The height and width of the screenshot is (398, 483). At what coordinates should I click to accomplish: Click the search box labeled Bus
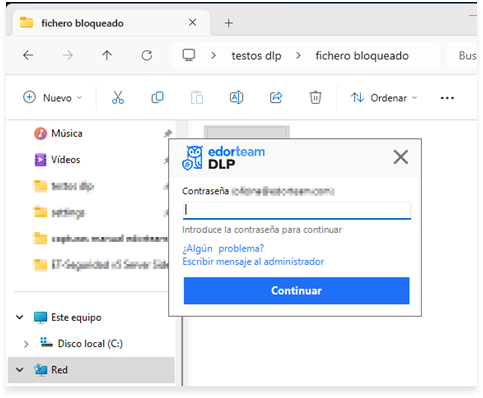462,56
